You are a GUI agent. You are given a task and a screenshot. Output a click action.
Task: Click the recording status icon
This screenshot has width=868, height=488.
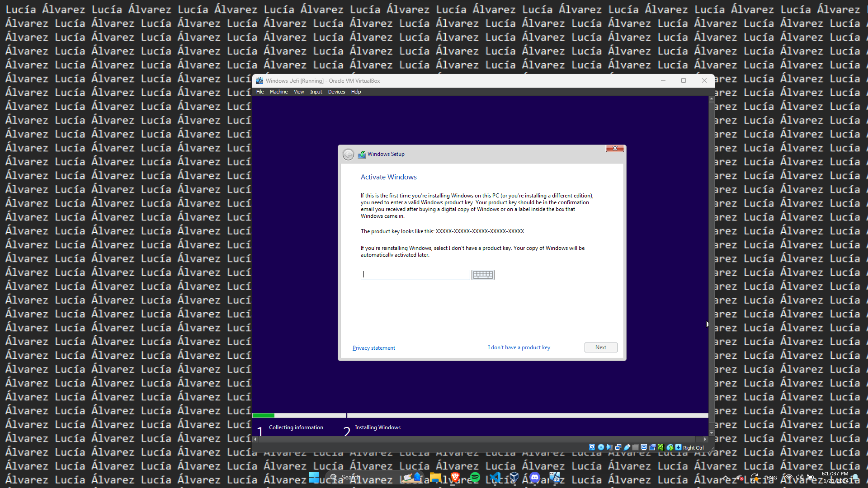(652, 447)
